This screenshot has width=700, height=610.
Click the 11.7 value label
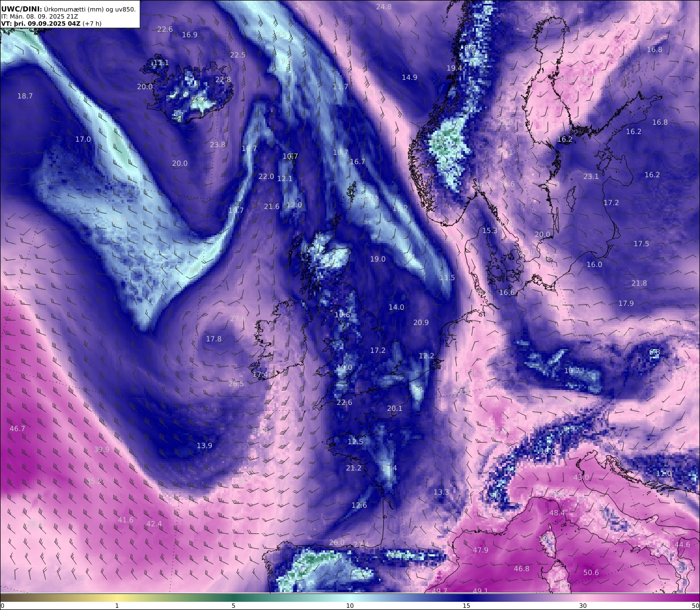pos(341,86)
